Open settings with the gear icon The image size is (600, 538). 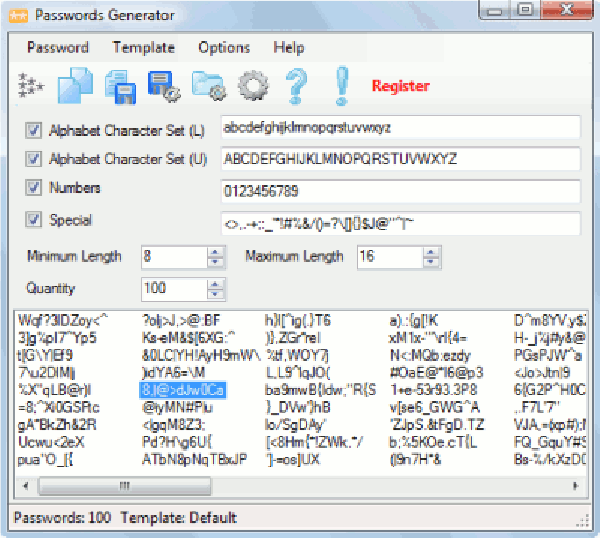253,87
